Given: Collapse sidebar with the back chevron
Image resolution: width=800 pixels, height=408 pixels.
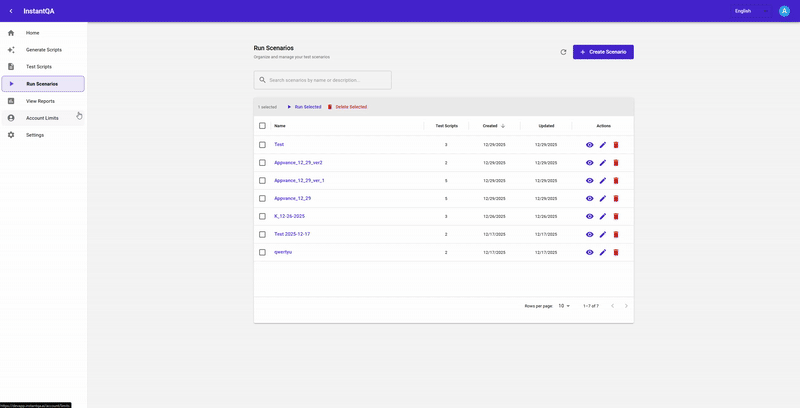Looking at the screenshot, I should coord(11,11).
